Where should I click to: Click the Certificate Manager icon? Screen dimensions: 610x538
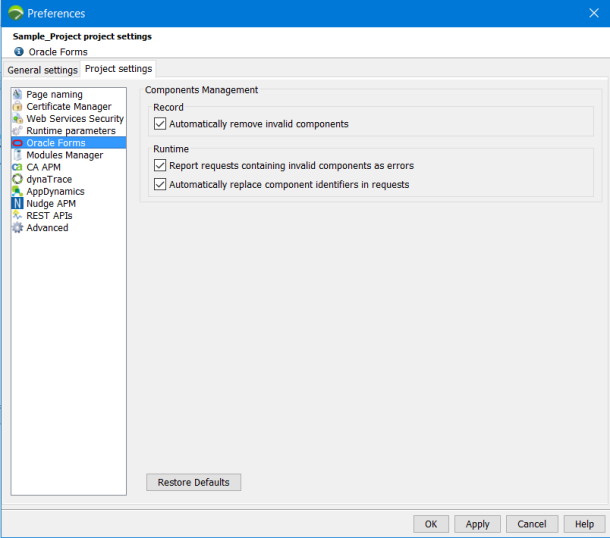pyautogui.click(x=17, y=107)
